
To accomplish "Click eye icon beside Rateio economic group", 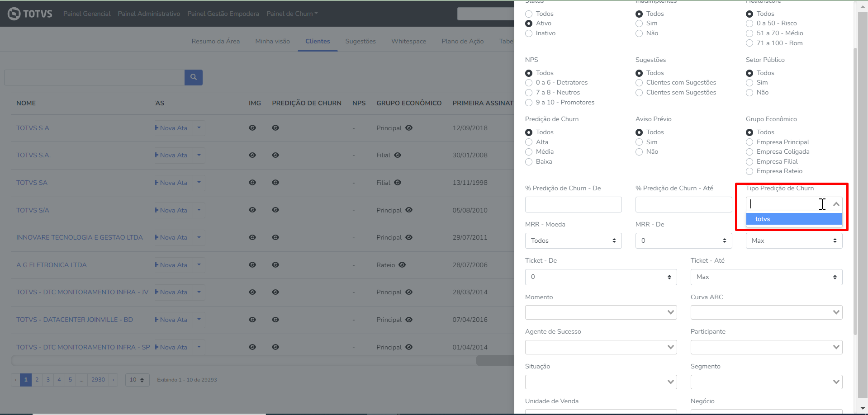I will 402,265.
